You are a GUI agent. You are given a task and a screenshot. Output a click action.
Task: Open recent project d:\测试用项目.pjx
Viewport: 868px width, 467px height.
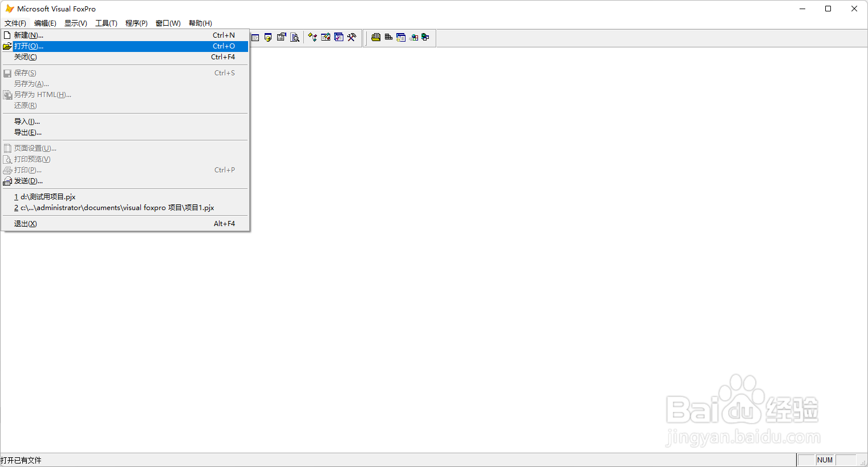125,197
